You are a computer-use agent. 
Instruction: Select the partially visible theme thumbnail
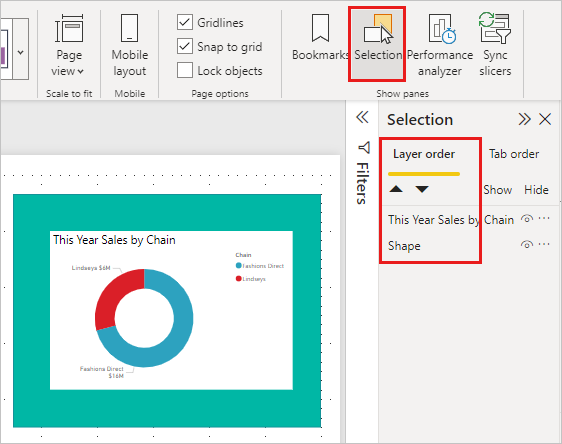[4, 48]
